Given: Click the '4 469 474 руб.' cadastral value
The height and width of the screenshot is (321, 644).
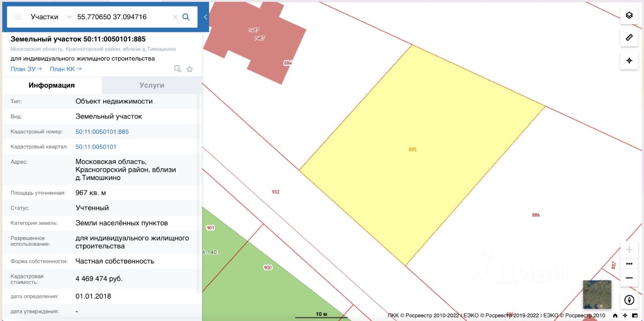Looking at the screenshot, I should [99, 278].
